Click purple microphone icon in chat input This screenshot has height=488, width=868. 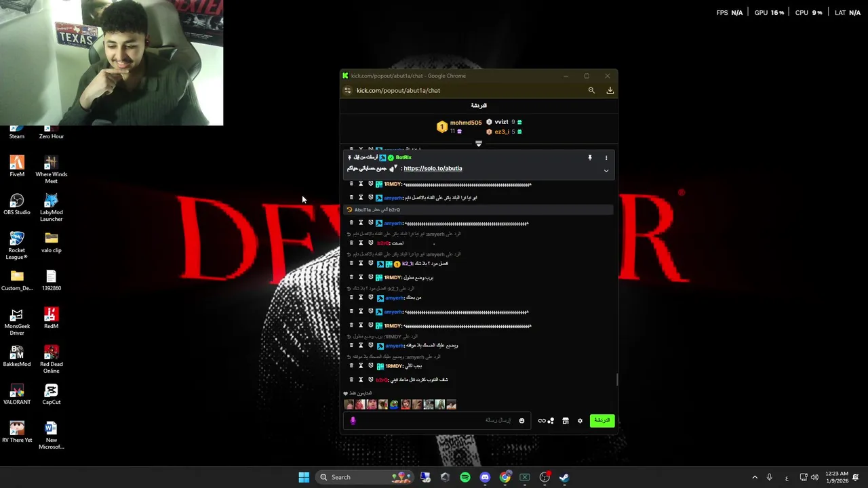(x=353, y=420)
